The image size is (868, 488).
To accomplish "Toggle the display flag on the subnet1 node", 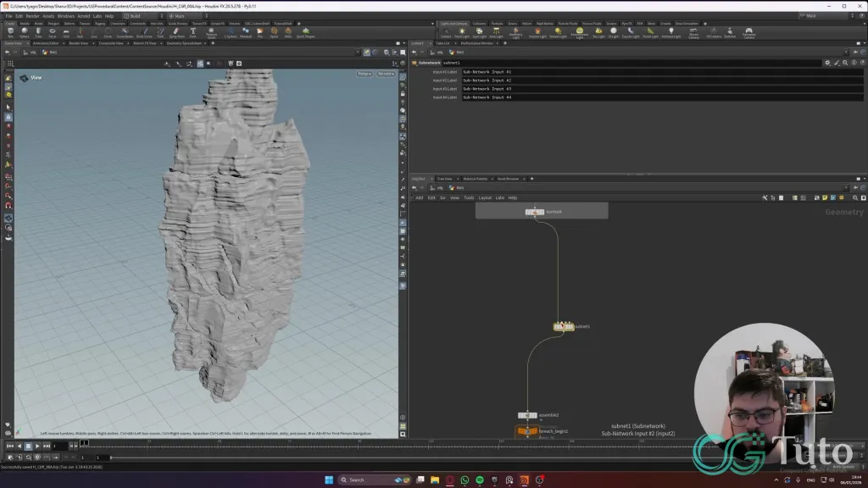I will 573,326.
